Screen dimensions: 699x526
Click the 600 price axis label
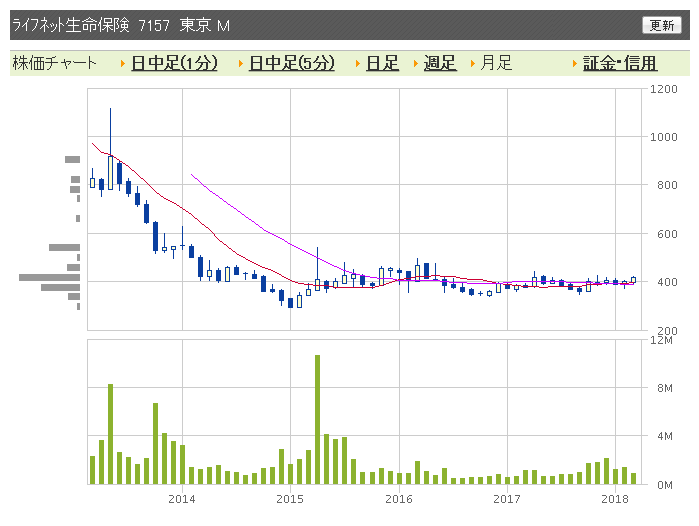pos(667,234)
